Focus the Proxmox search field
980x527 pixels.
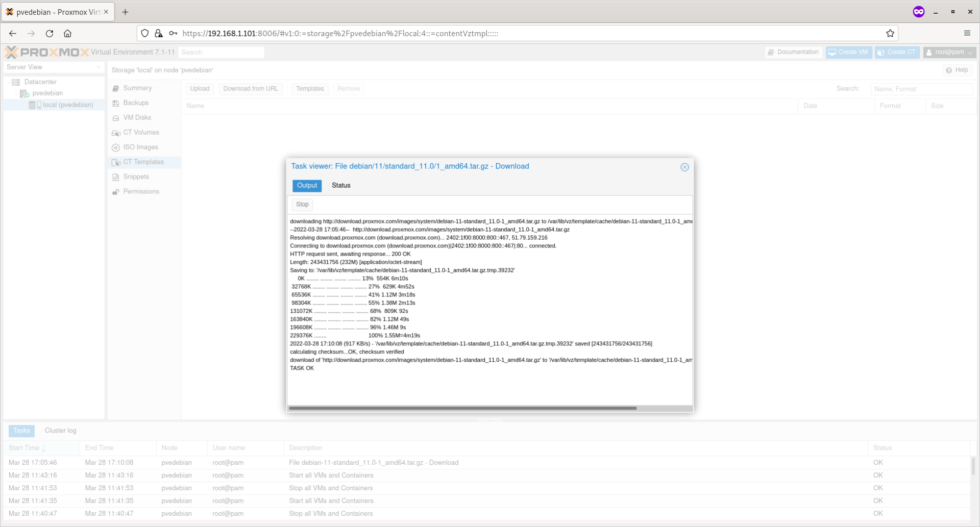coord(221,52)
